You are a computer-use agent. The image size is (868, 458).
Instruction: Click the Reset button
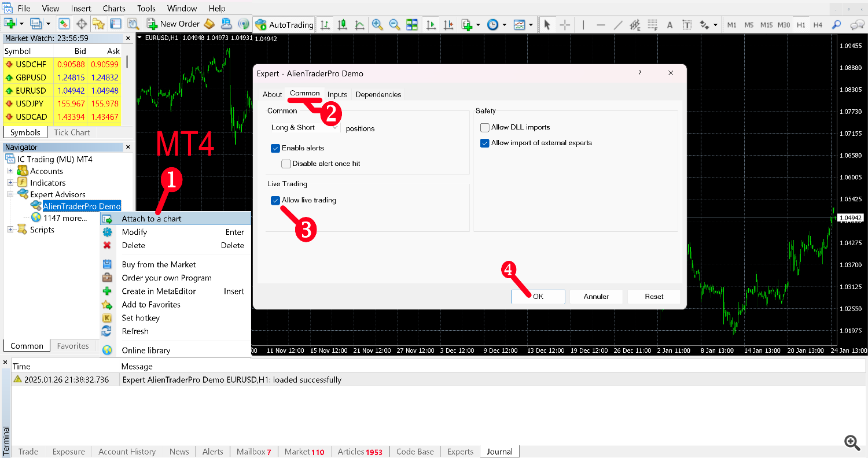tap(654, 297)
